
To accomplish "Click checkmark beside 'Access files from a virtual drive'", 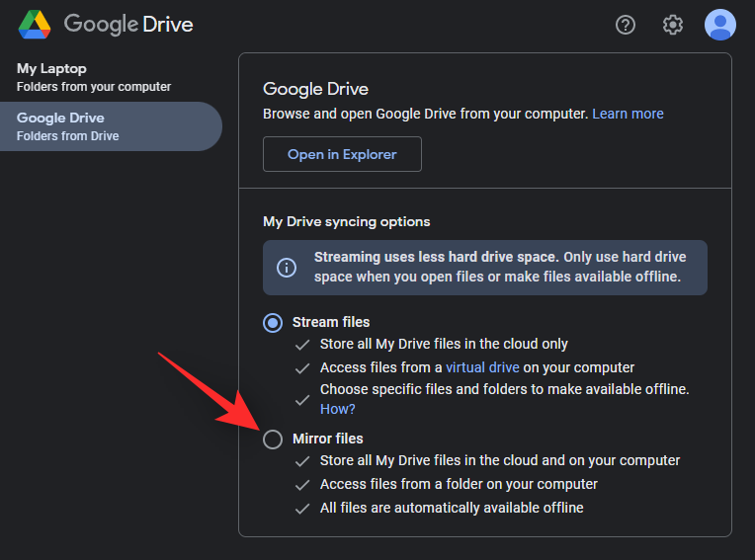I will [302, 368].
